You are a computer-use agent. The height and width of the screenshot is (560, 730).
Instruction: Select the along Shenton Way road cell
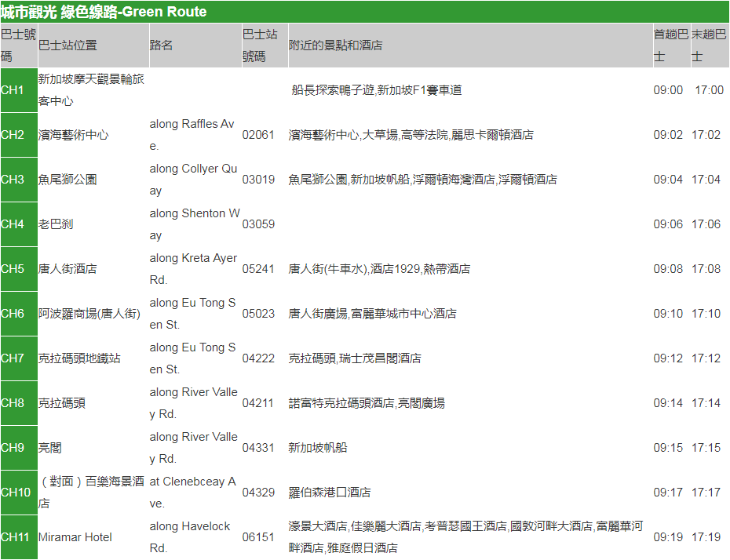(x=194, y=224)
